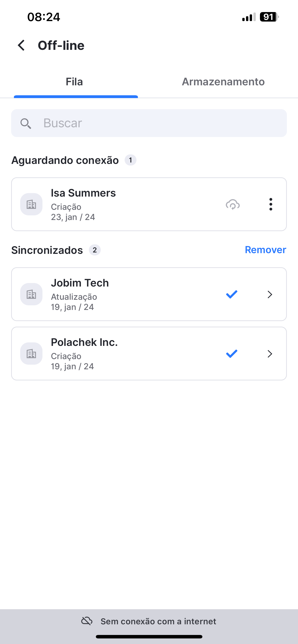Click the blue checkmark on Jobim Tech
Viewport: 298px width, 644px height.
pos(231,294)
